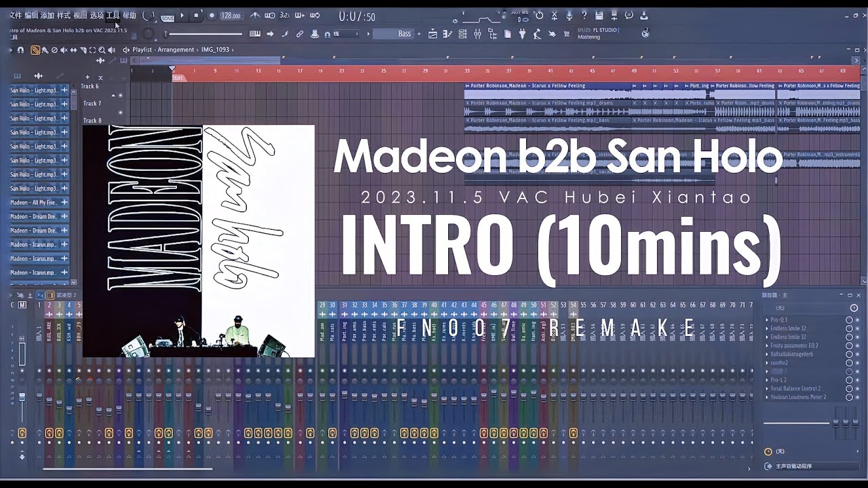Select the pencil draw tool in playlist
Image resolution: width=868 pixels, height=488 pixels.
coord(35,49)
